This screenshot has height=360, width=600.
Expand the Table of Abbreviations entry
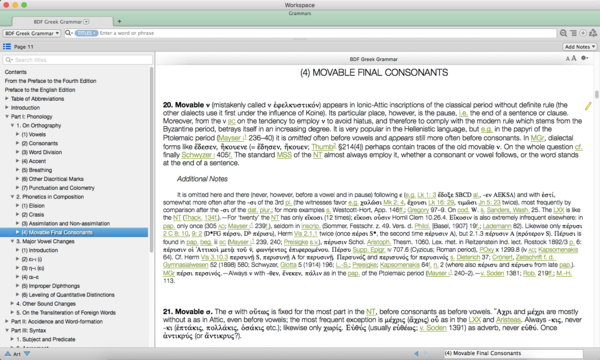click(x=7, y=99)
